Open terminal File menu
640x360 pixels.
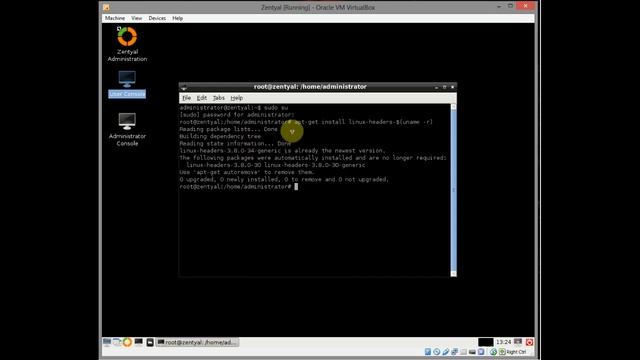point(187,98)
